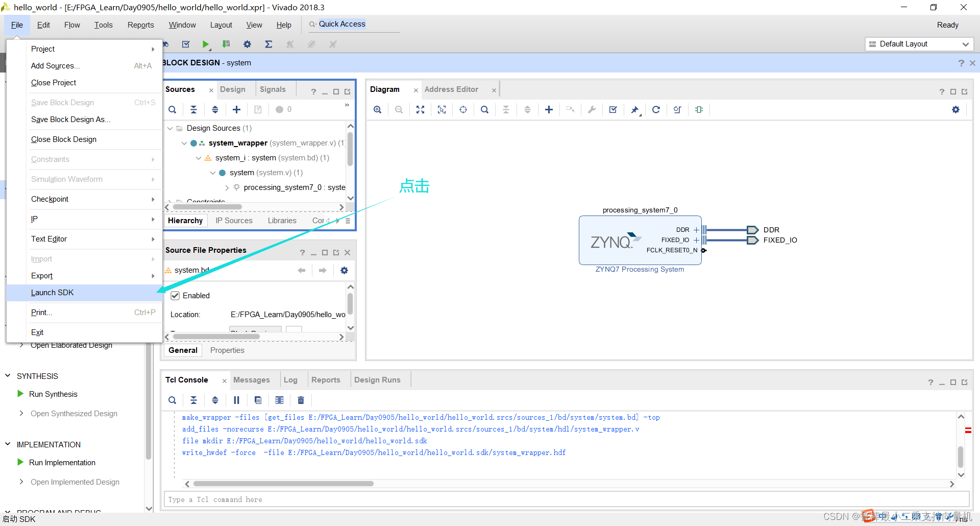Click the validate checkbox icon in main toolbar
This screenshot has height=526, width=980.
pos(186,44)
